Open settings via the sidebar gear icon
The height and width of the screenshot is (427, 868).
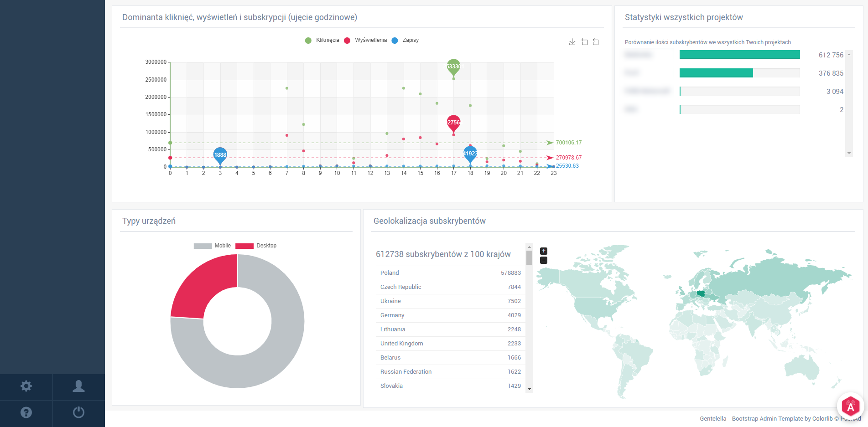(x=26, y=386)
